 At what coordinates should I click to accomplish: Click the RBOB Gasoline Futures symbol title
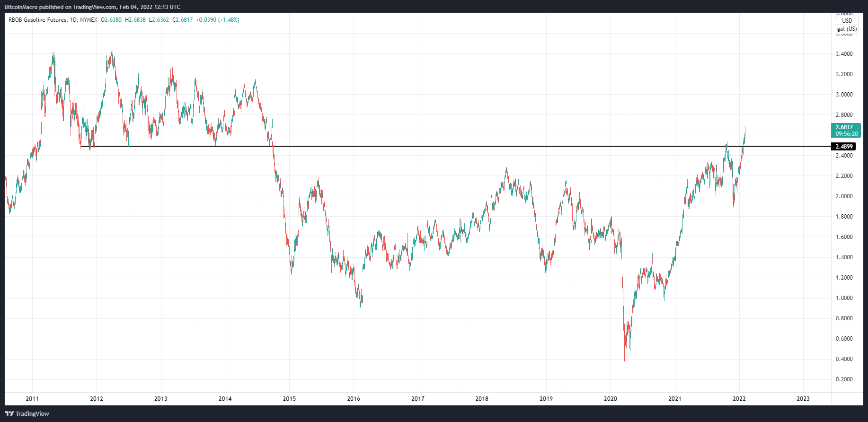tap(37, 20)
